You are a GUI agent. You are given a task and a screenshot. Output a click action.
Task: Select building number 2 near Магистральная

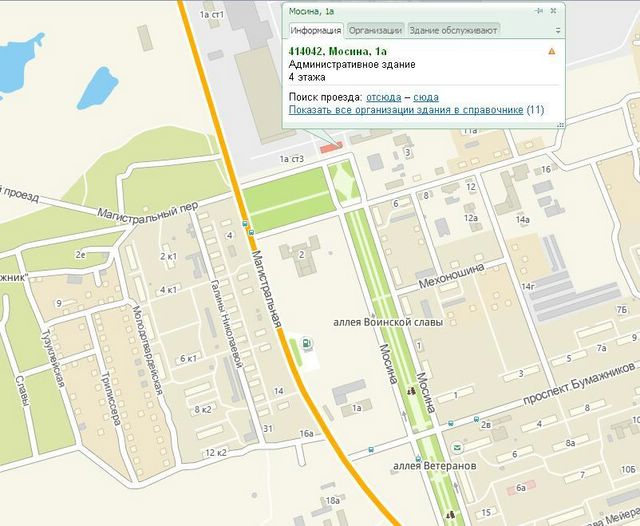point(303,250)
